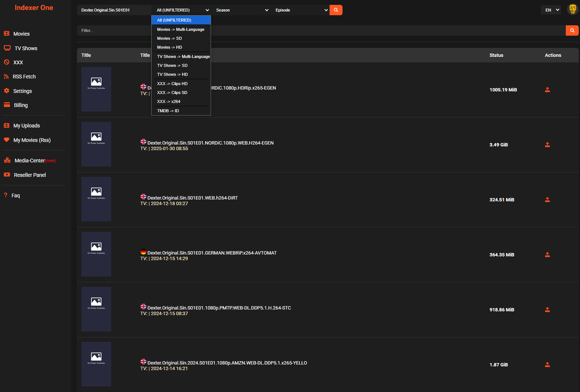
Task: Open the Season dropdown
Action: coord(242,10)
